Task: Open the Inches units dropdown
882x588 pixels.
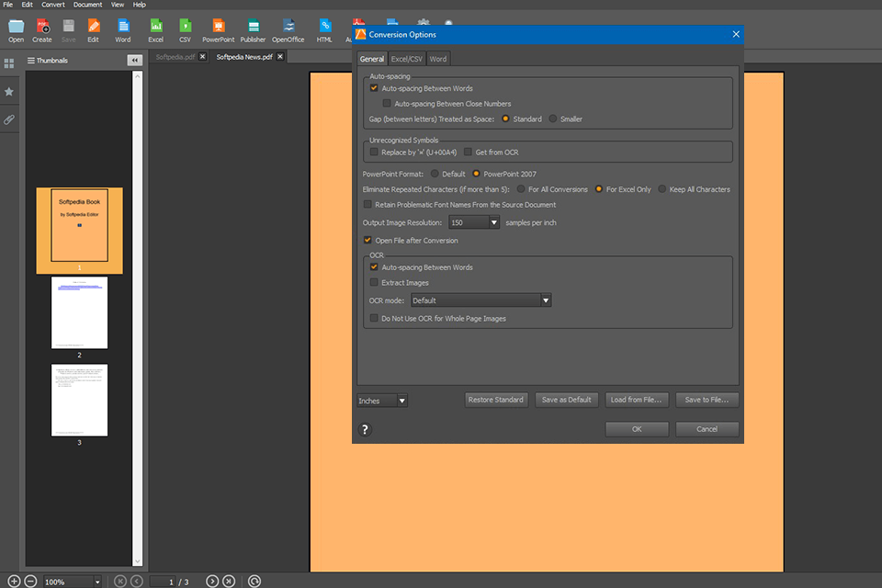Action: (402, 401)
